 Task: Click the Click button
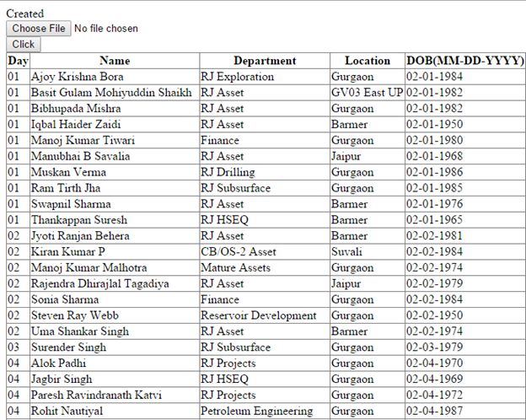coord(24,45)
